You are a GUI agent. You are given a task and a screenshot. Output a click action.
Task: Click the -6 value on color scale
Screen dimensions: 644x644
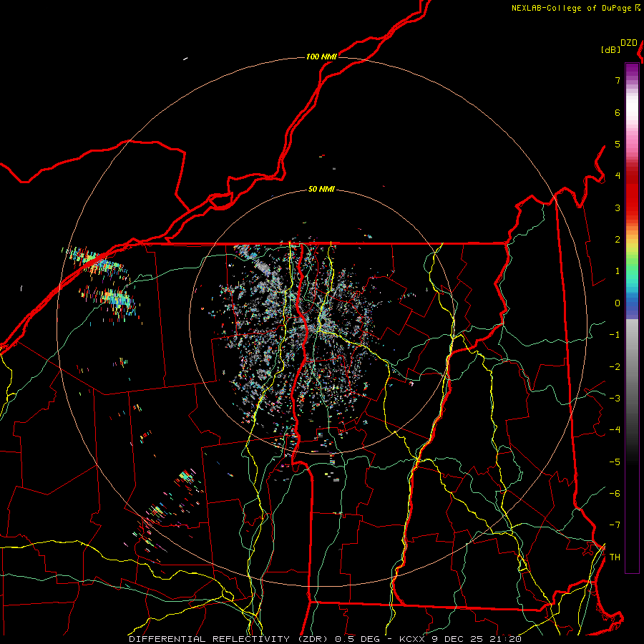pyautogui.click(x=615, y=494)
